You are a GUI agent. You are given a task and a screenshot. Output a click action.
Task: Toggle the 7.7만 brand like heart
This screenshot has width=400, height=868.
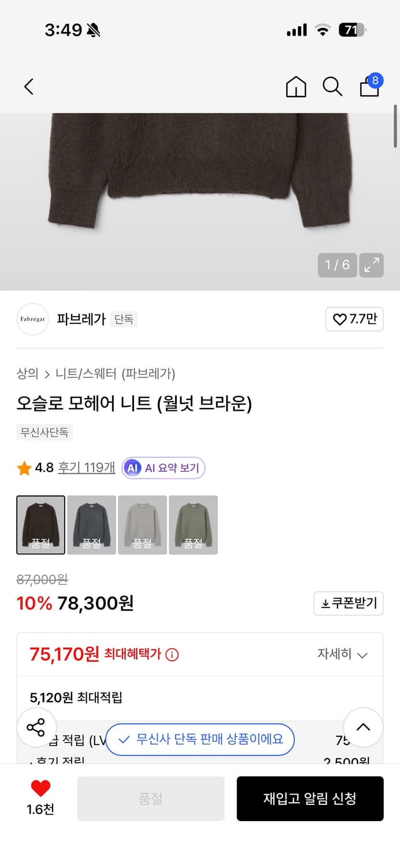[x=354, y=319]
